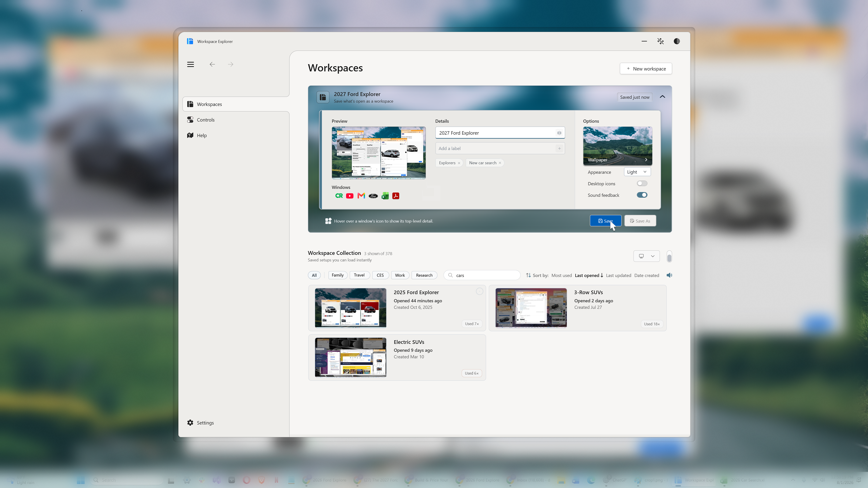Click the Adobe Acrobat PDF window icon
Viewport: 868px width, 488px height.
[396, 196]
